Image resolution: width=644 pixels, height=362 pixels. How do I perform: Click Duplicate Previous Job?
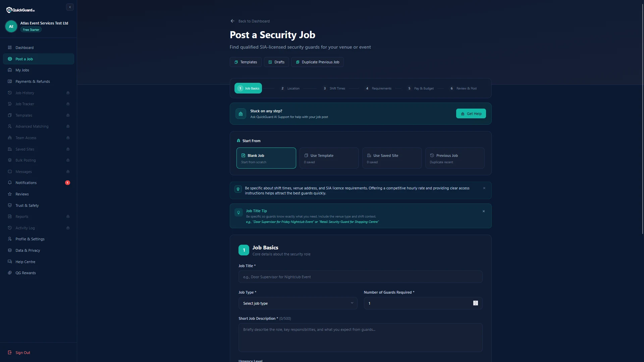[x=317, y=62]
